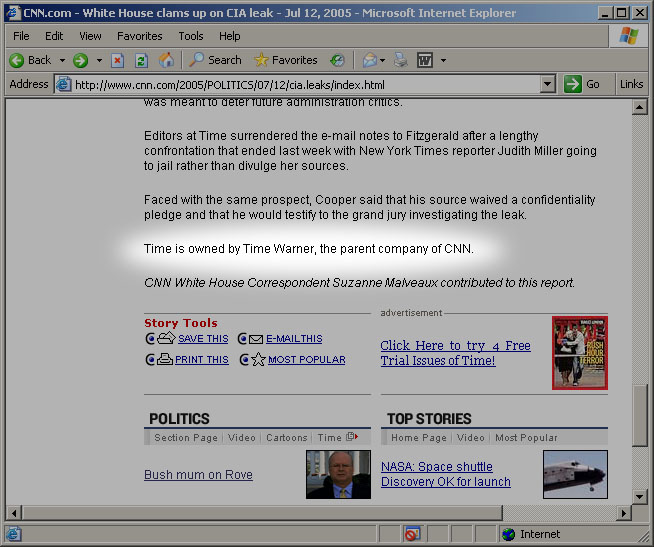Click the Karl Rove photo thumbnail

[x=338, y=474]
